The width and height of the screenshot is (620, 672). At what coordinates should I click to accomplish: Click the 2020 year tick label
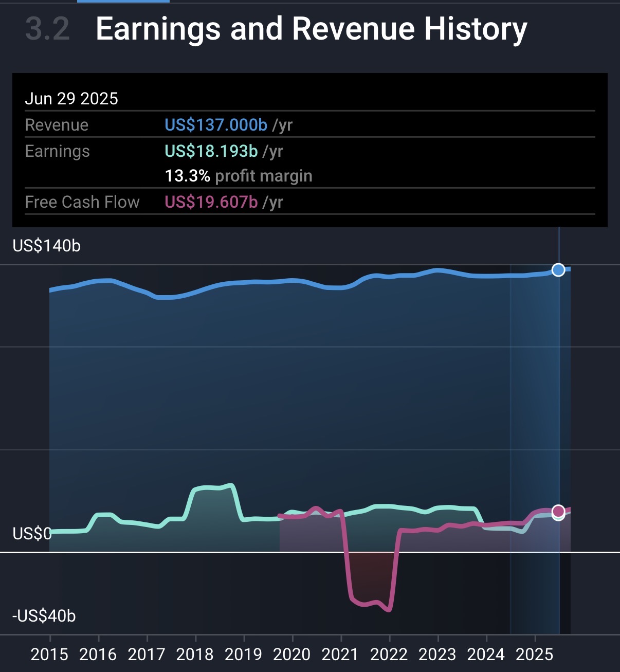pyautogui.click(x=291, y=655)
